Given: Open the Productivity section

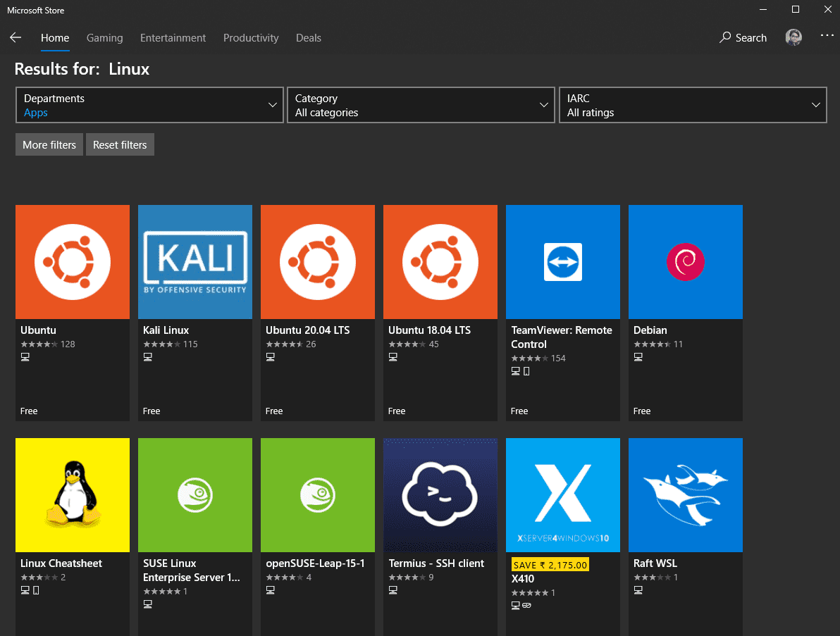Looking at the screenshot, I should coord(251,38).
